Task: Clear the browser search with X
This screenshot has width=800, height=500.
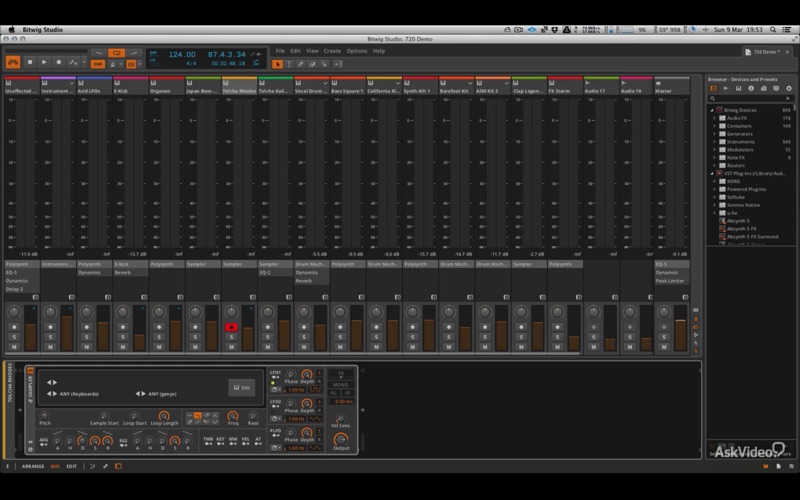Action: 788,98
